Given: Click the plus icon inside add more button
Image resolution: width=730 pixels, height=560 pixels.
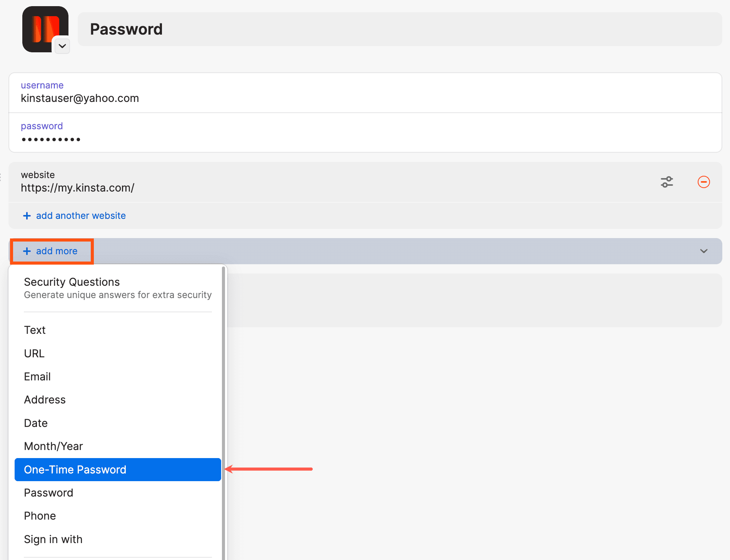Looking at the screenshot, I should point(27,251).
